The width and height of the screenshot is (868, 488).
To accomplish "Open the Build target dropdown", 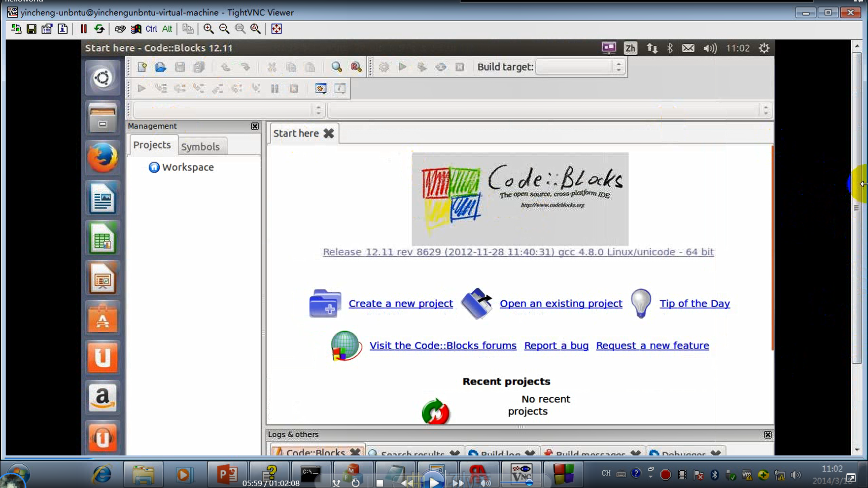I will click(581, 67).
